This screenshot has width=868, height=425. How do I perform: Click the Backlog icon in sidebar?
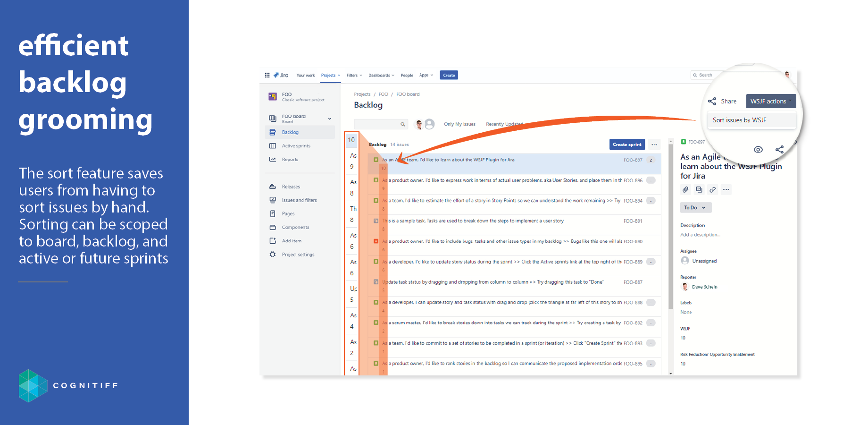coord(273,132)
